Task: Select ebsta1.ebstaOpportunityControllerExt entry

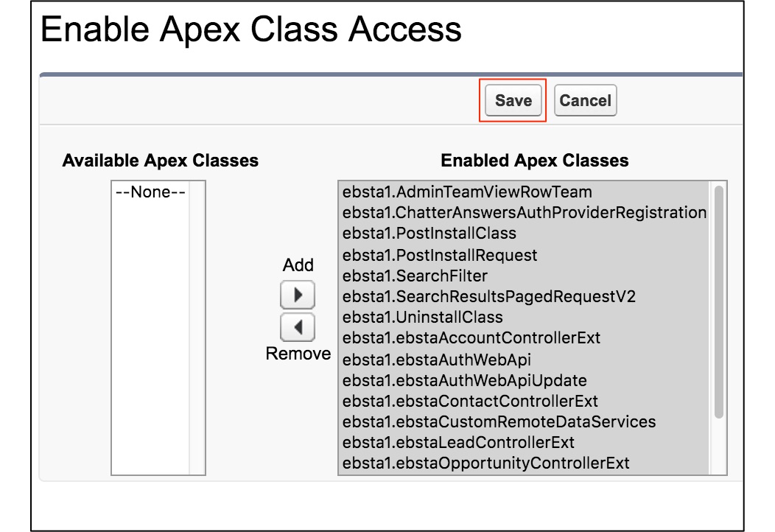Action: click(x=486, y=464)
